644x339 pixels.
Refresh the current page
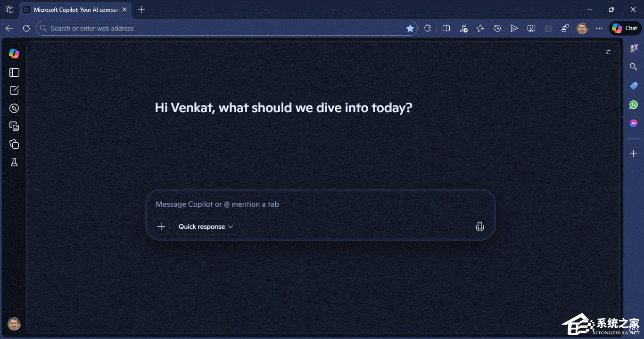[26, 28]
